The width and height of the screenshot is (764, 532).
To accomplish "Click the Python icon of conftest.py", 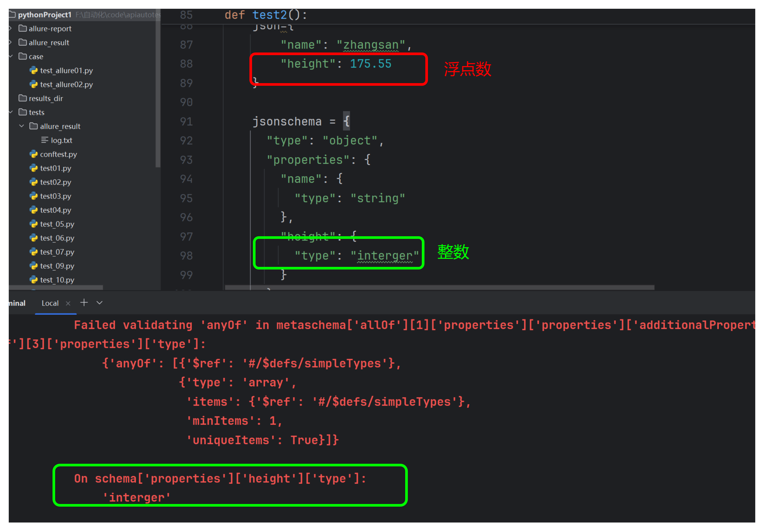I will [x=34, y=154].
